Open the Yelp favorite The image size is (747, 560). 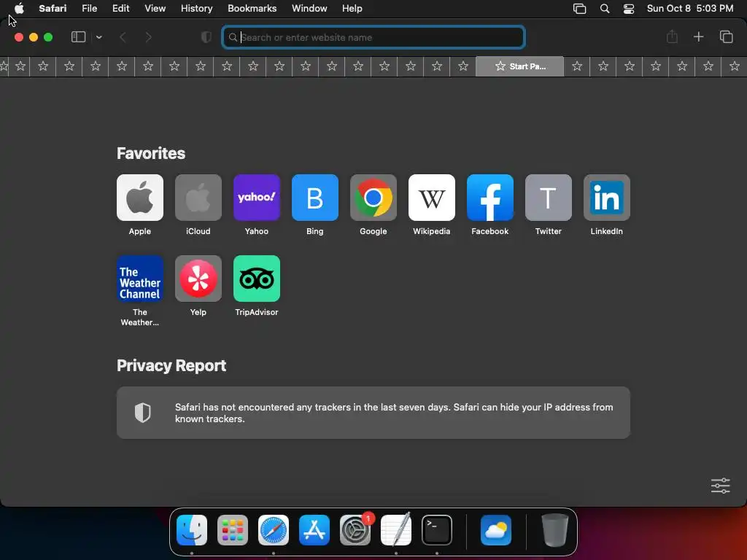click(198, 279)
